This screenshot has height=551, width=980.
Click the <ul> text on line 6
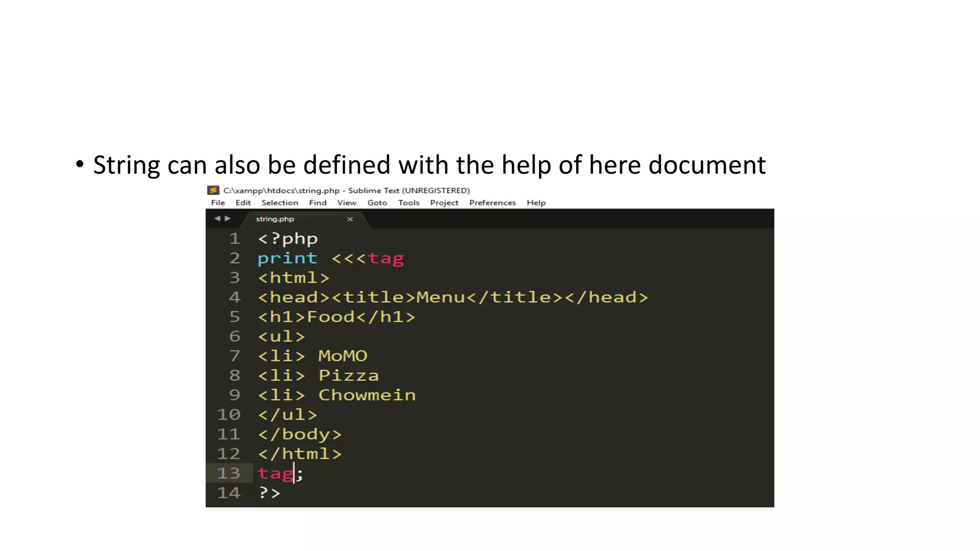281,336
